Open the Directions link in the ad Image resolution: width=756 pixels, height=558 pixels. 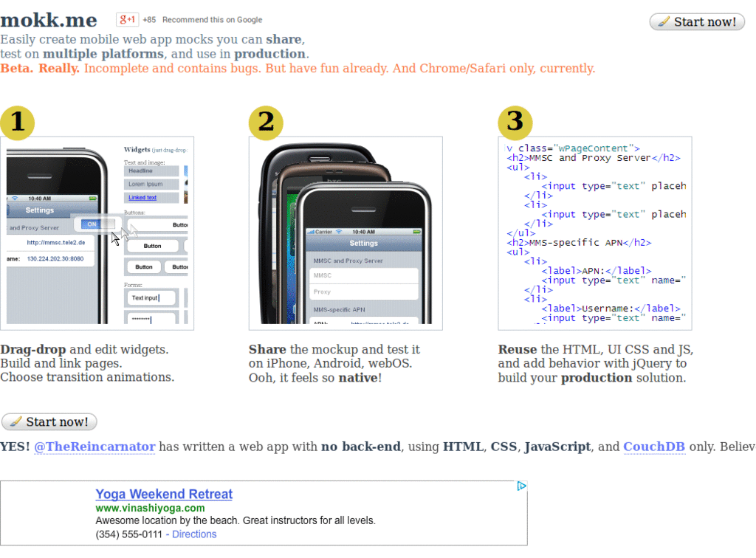(194, 534)
